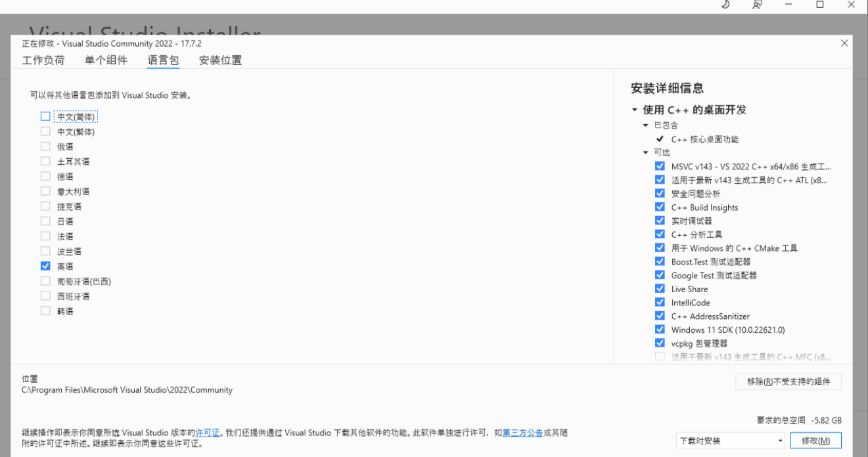
Task: Uncheck C++ CMake 工具 for Windows
Action: click(660, 248)
